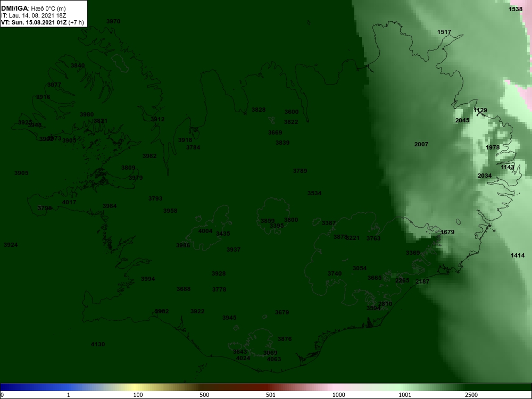
Task: Click the map value 4004
Action: [x=205, y=231]
